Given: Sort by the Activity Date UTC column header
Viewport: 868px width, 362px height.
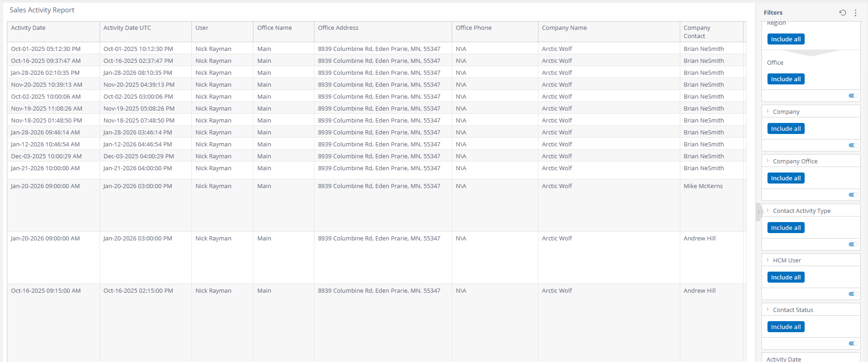Looking at the screenshot, I should pos(146,32).
